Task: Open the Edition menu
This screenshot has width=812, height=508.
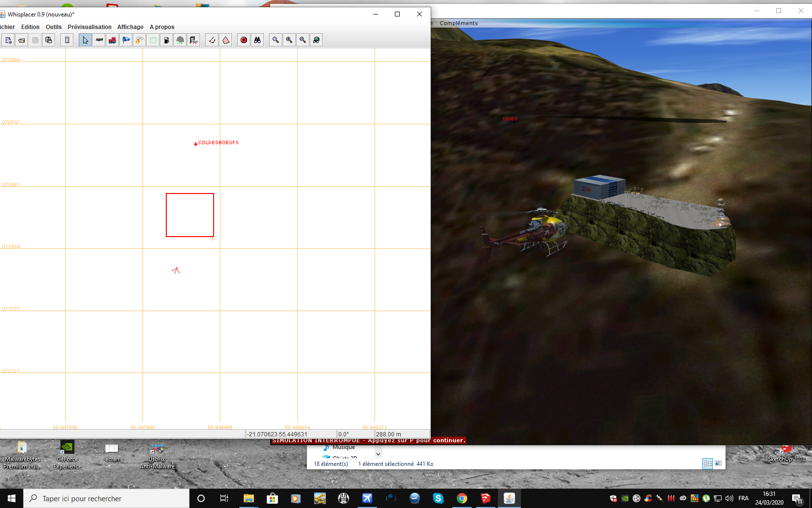Action: point(30,27)
